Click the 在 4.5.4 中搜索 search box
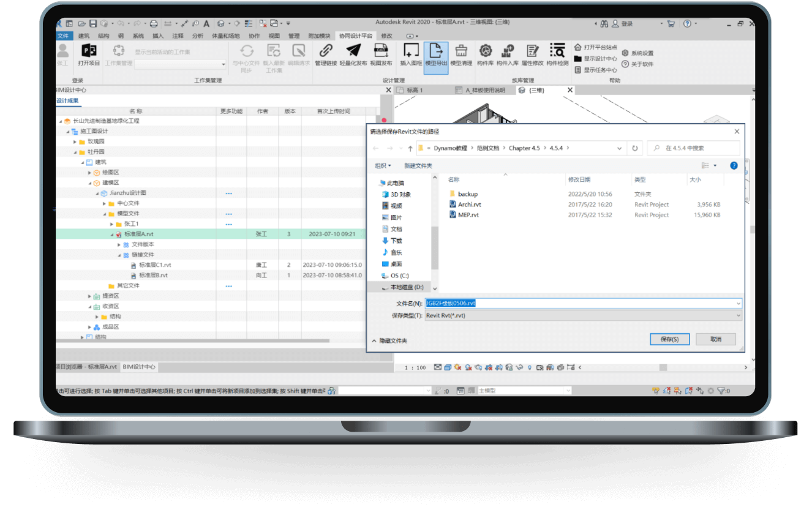This screenshot has width=812, height=507. pos(694,148)
